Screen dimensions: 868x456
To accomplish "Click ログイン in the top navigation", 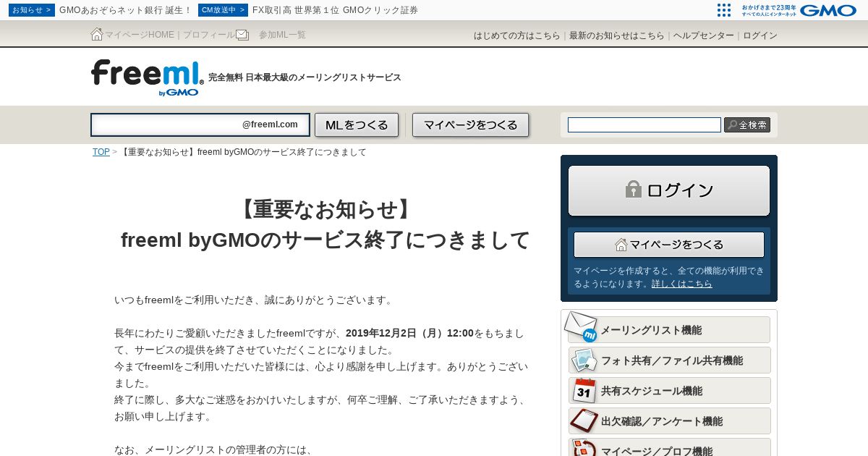I will click(759, 35).
